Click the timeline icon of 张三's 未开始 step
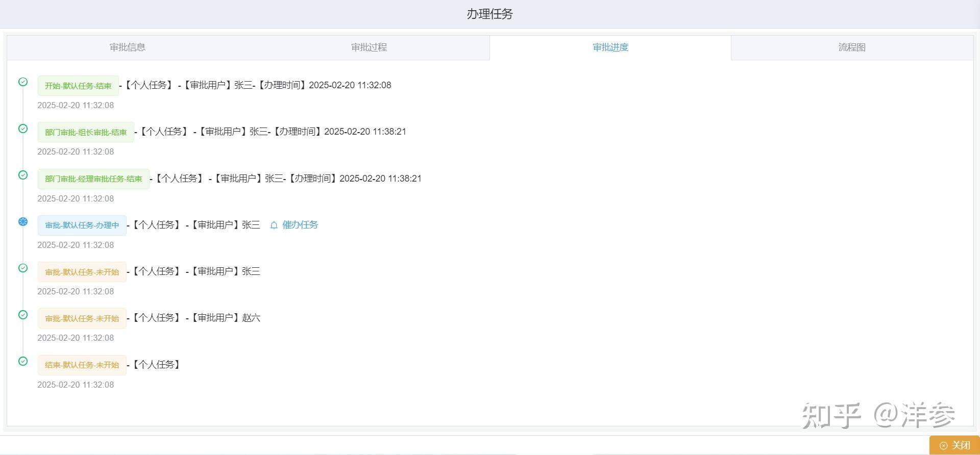The image size is (980, 455). tap(23, 268)
